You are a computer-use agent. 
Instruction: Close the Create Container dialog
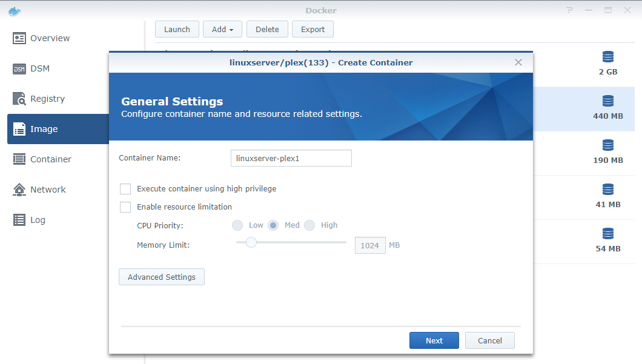point(518,62)
